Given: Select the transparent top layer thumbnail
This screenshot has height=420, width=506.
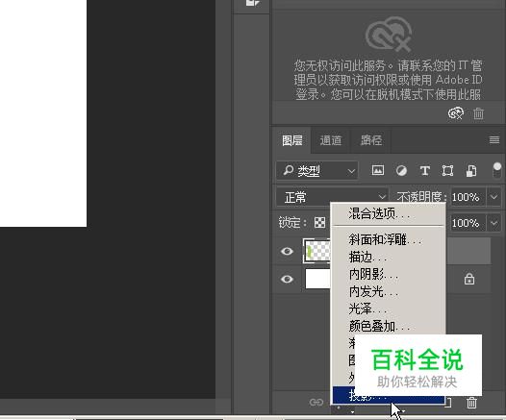Looking at the screenshot, I should (x=316, y=251).
